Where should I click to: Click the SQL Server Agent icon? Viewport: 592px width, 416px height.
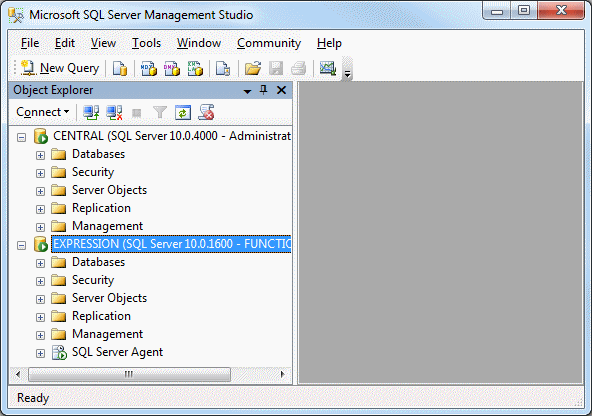59,353
